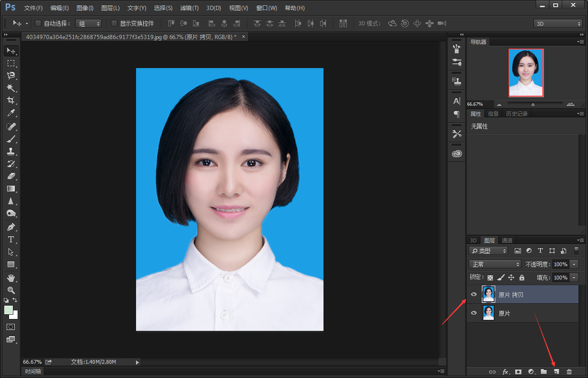Select the Brush tool
The width and height of the screenshot is (588, 378).
click(11, 139)
